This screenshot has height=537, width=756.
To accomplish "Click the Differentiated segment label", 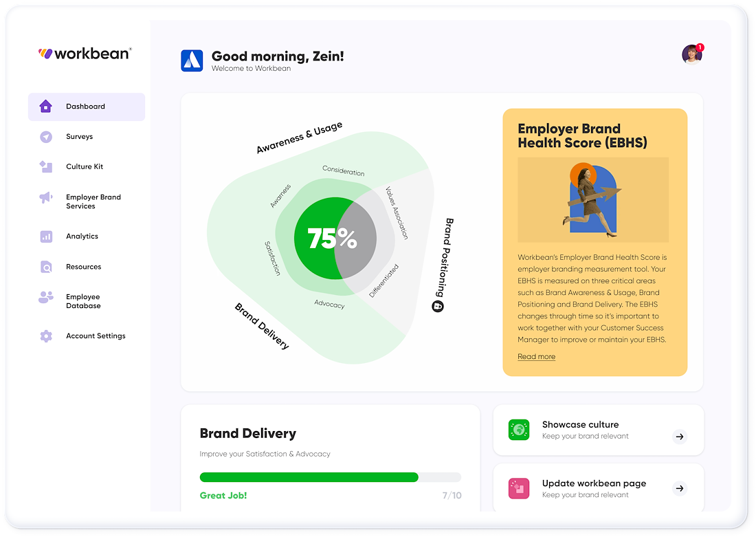I will [383, 281].
